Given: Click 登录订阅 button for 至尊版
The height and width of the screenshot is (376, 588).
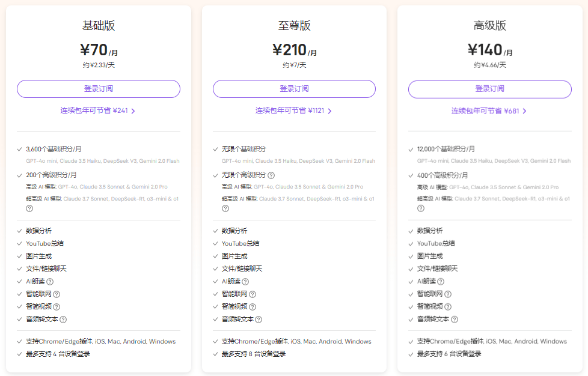Looking at the screenshot, I should (295, 89).
